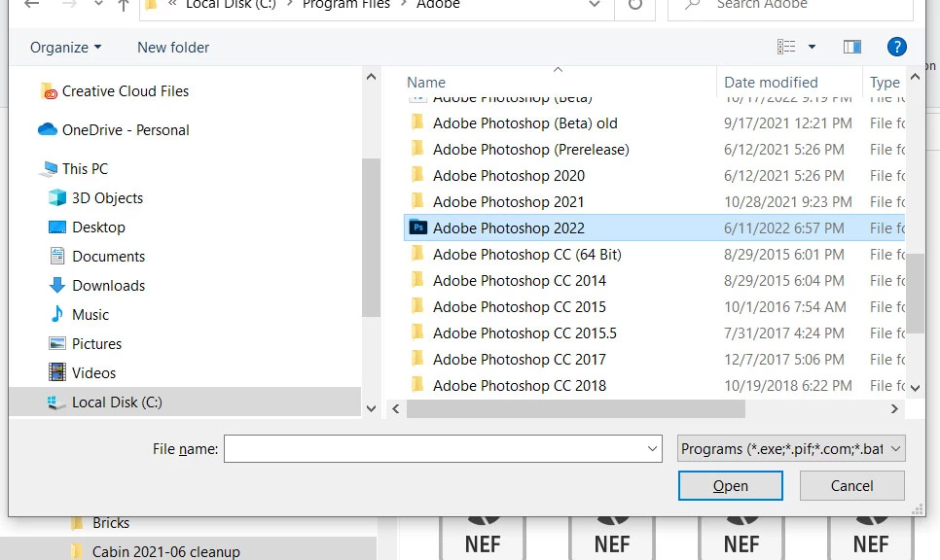The image size is (940, 560).
Task: Click the Videos filmstrip icon
Action: pos(57,372)
